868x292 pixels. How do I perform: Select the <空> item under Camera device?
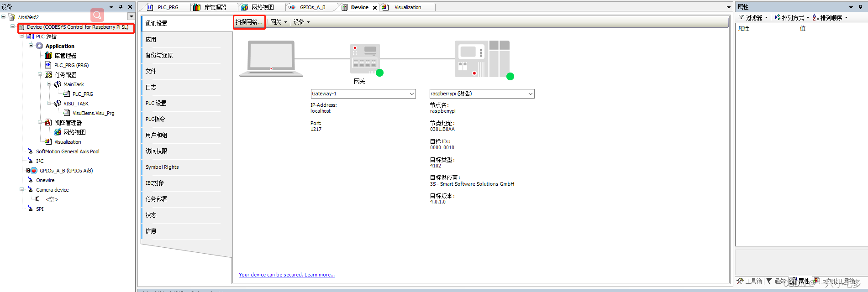tap(52, 199)
